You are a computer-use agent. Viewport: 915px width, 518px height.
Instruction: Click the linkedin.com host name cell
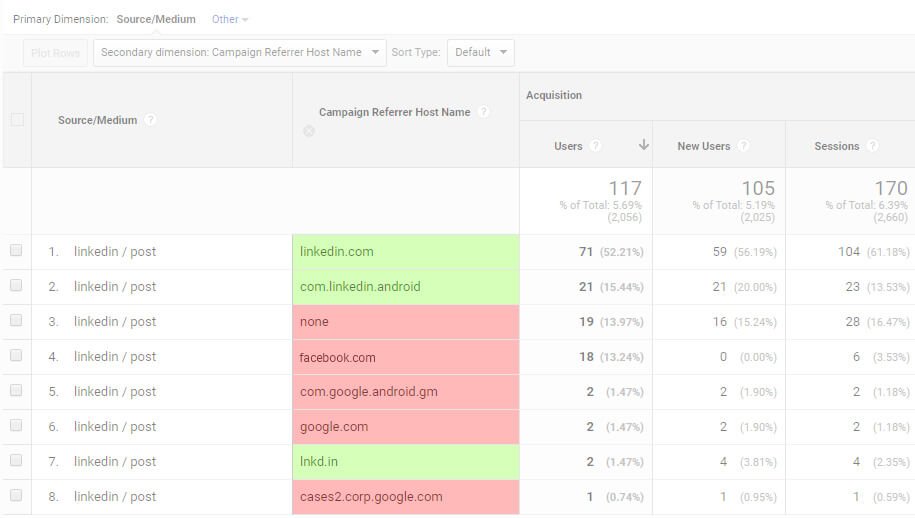coord(406,252)
